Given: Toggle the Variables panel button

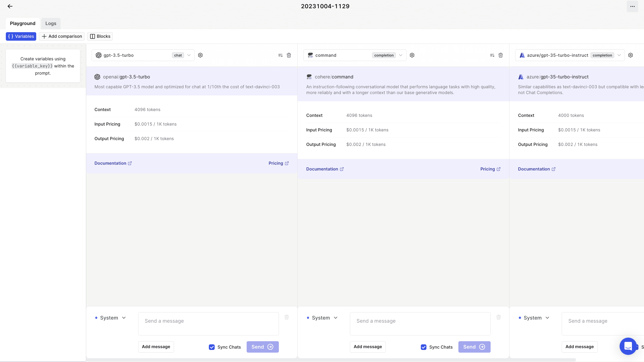Looking at the screenshot, I should (x=21, y=36).
